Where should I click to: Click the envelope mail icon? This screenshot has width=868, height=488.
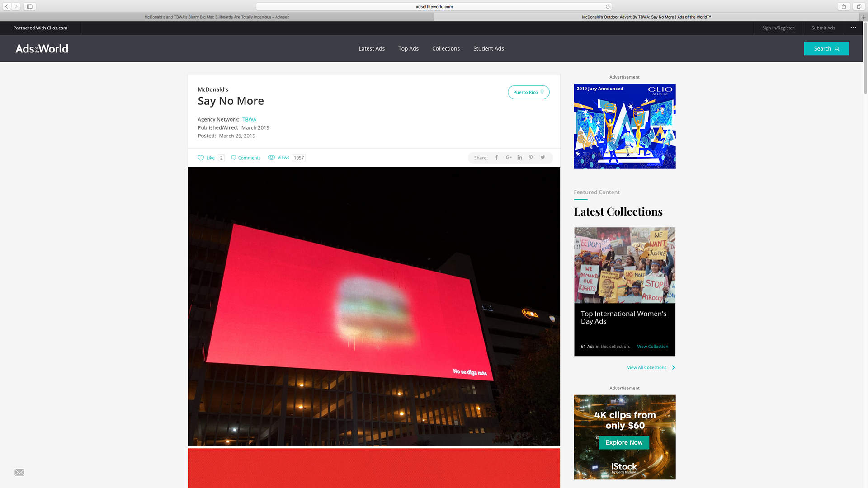point(19,472)
